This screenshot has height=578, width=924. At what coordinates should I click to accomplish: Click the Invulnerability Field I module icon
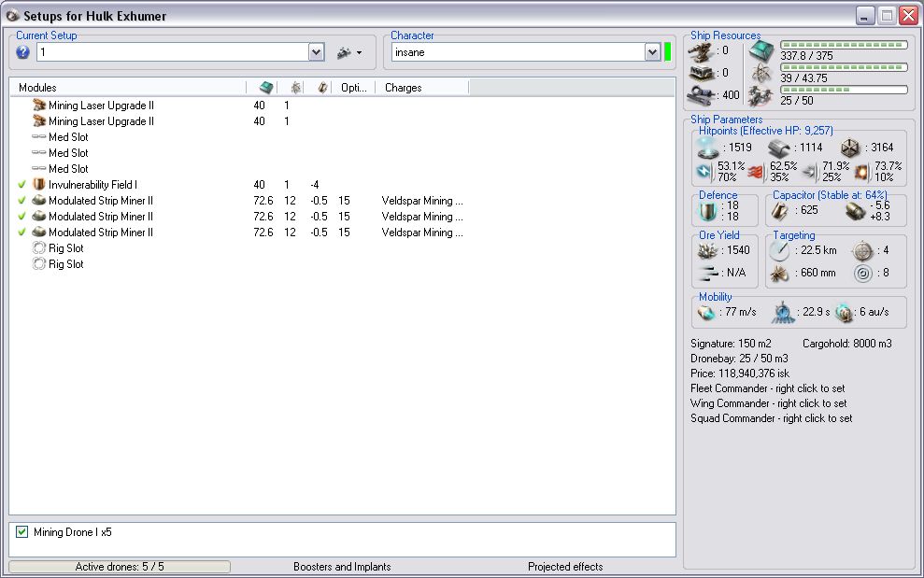click(39, 184)
